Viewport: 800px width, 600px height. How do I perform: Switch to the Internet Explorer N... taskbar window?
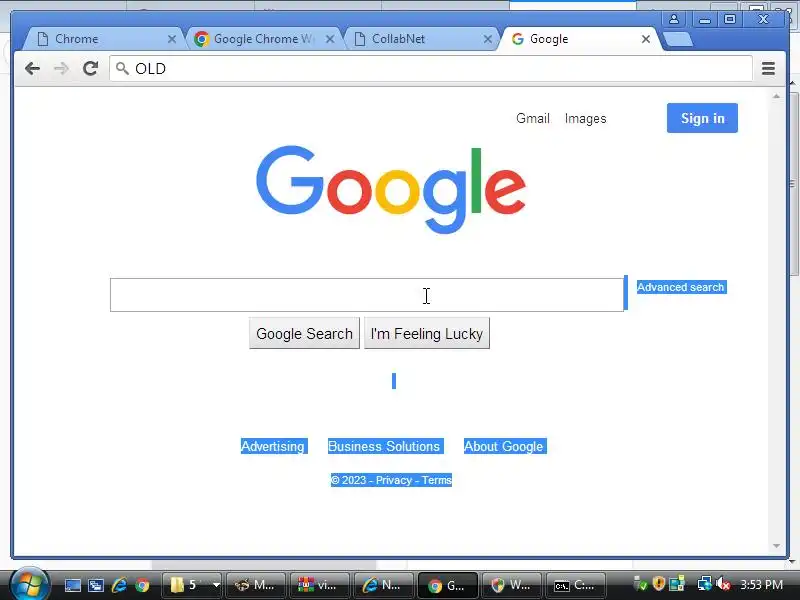coord(383,585)
